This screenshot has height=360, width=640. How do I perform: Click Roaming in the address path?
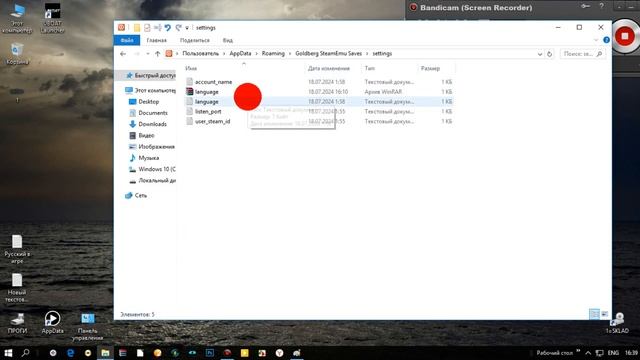(x=273, y=53)
